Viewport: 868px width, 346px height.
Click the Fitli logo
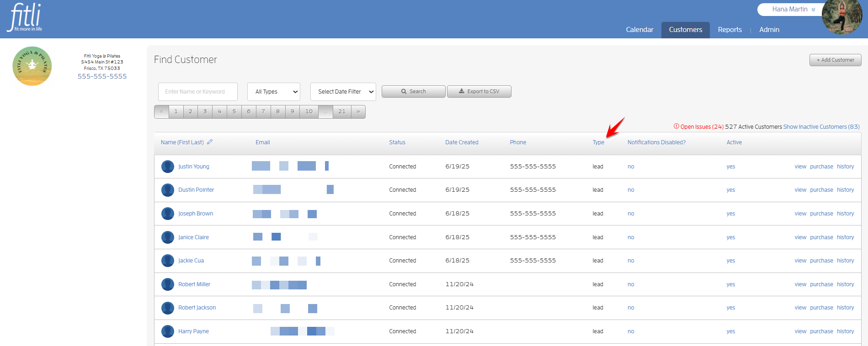25,17
